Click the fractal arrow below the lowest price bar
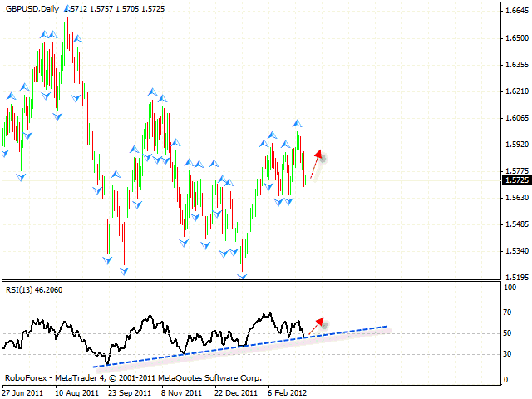This screenshot has height=399, width=532. tap(243, 278)
